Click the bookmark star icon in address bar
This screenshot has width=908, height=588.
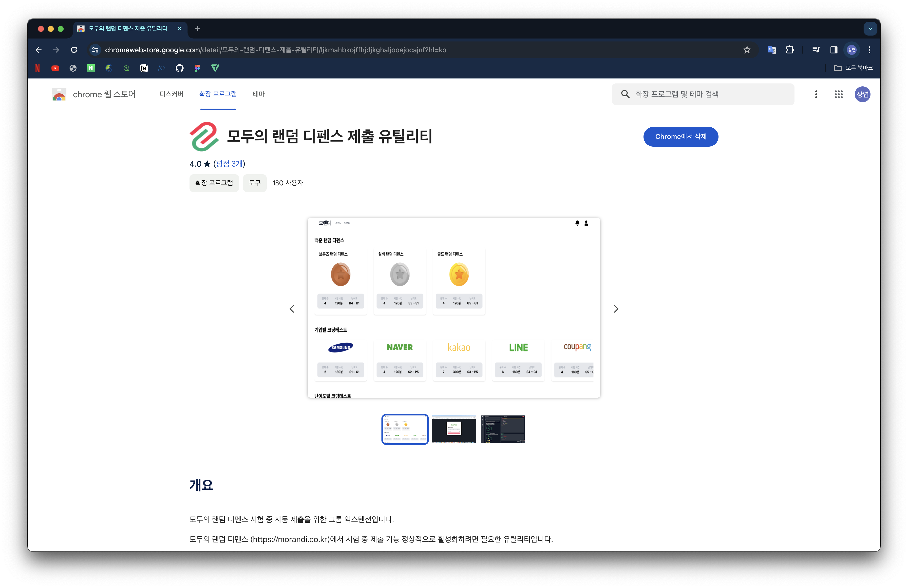(x=747, y=50)
